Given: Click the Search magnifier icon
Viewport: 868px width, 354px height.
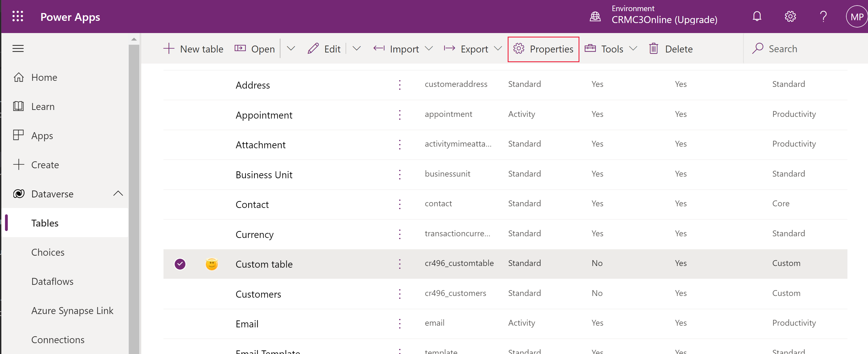Looking at the screenshot, I should coord(758,49).
